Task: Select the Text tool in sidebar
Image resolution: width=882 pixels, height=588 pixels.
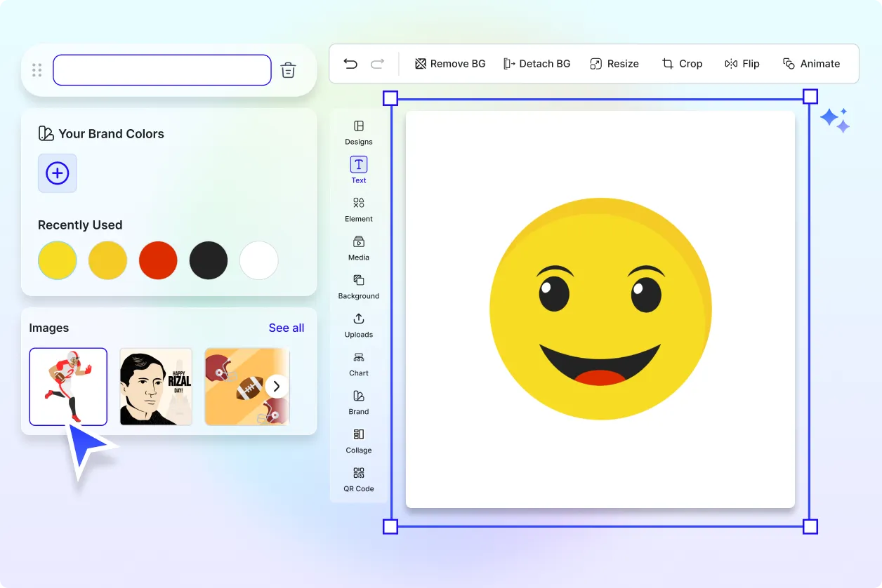Action: [x=359, y=171]
